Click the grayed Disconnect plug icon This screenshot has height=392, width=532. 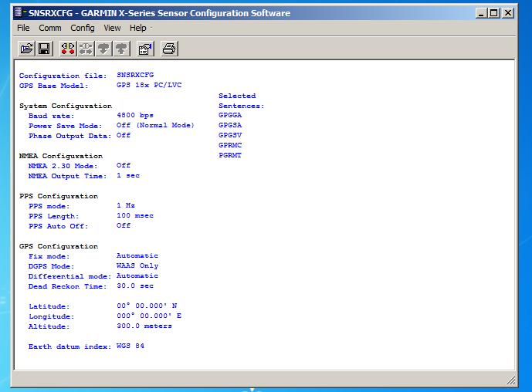tap(86, 49)
